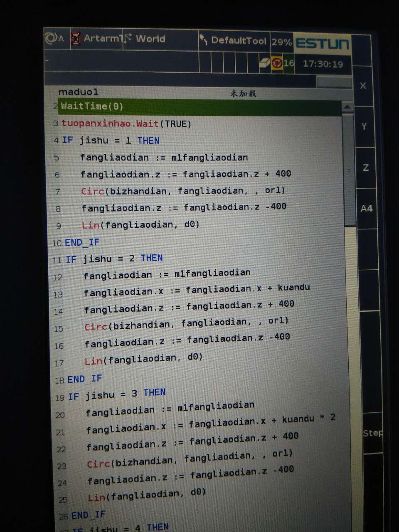
Task: Tap the red emergency stop status icon
Action: click(276, 63)
